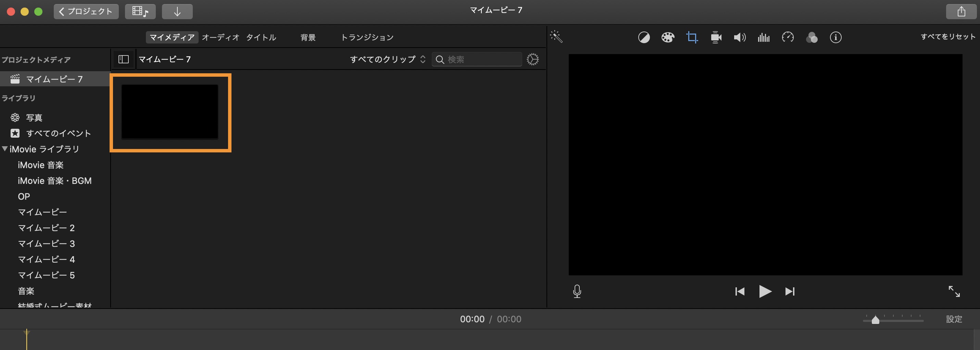
Task: Open noise reduction and equalizer tool
Action: pos(764,37)
